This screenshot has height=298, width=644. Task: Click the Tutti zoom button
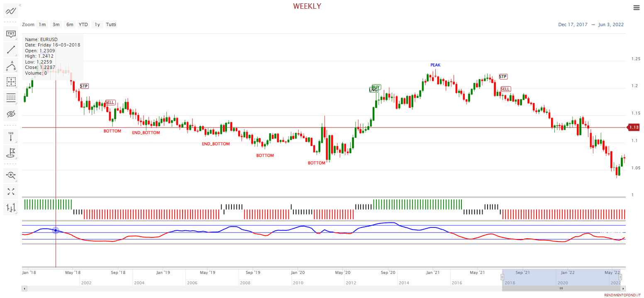(111, 24)
